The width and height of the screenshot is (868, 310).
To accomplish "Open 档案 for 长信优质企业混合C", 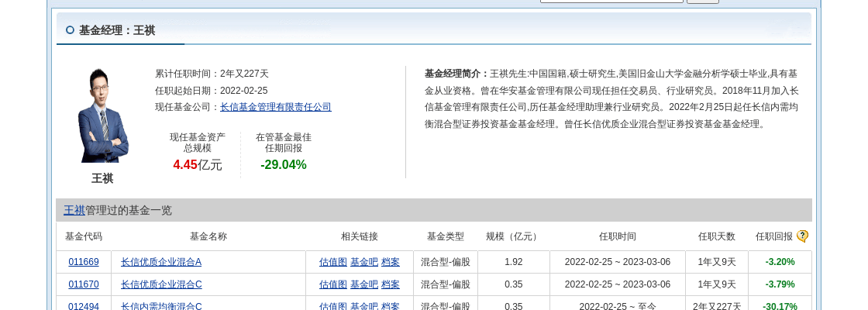I will (x=391, y=284).
